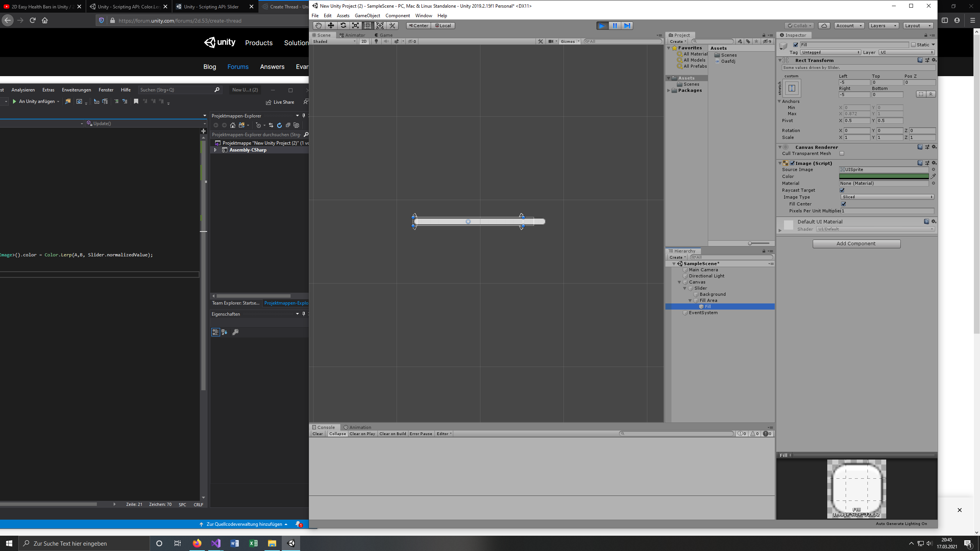Click the green Image Color swatch
The image size is (980, 551).
(884, 176)
